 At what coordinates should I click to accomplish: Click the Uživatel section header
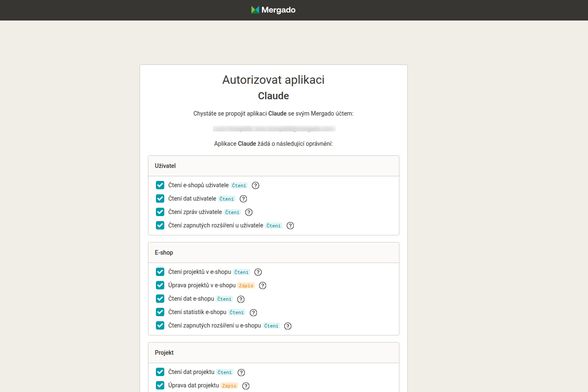click(x=274, y=166)
